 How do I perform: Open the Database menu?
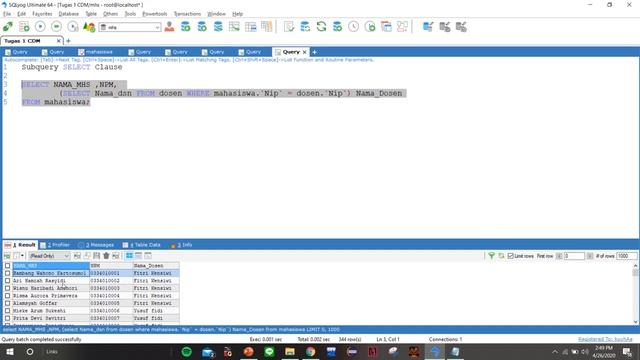(69, 14)
